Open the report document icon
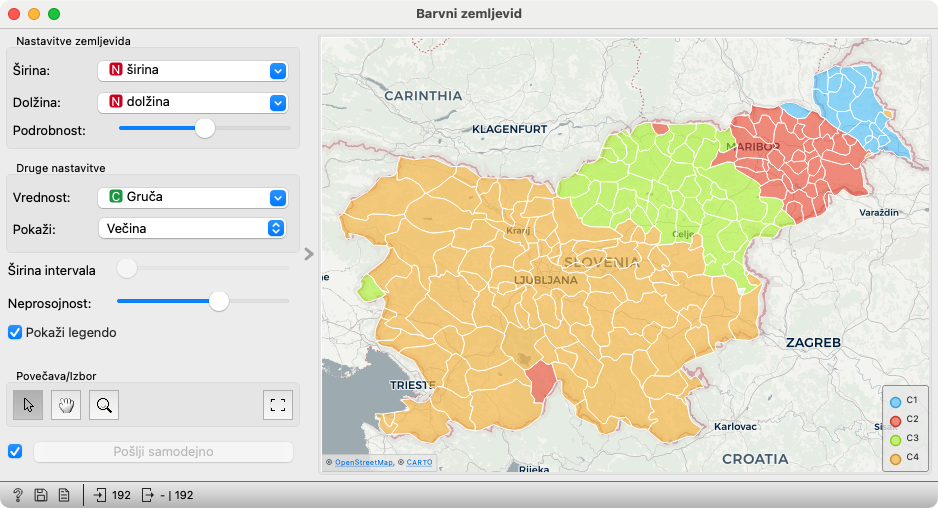Viewport: 938px width, 508px height. point(63,495)
